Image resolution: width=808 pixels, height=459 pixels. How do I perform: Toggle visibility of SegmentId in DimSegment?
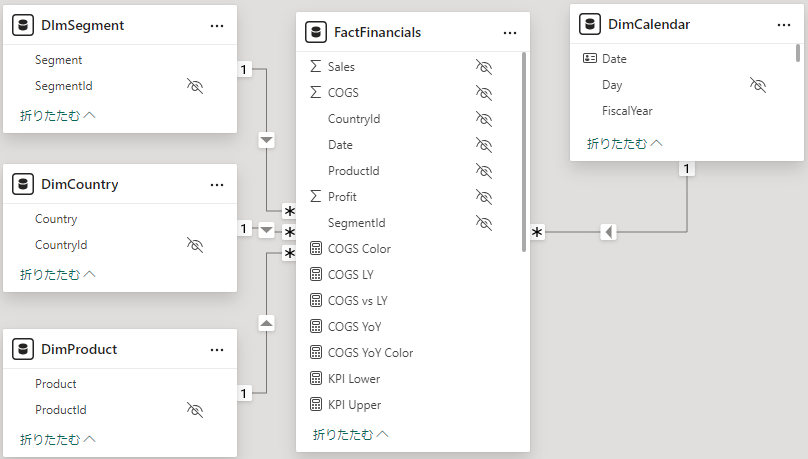point(195,86)
